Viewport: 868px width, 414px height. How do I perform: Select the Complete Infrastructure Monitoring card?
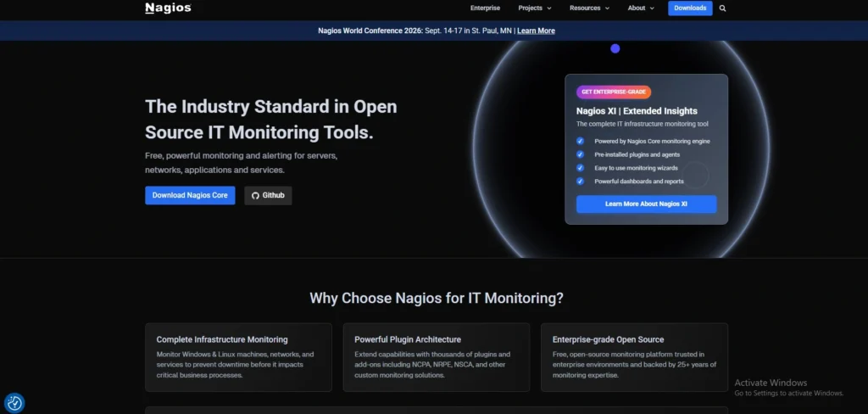click(238, 357)
